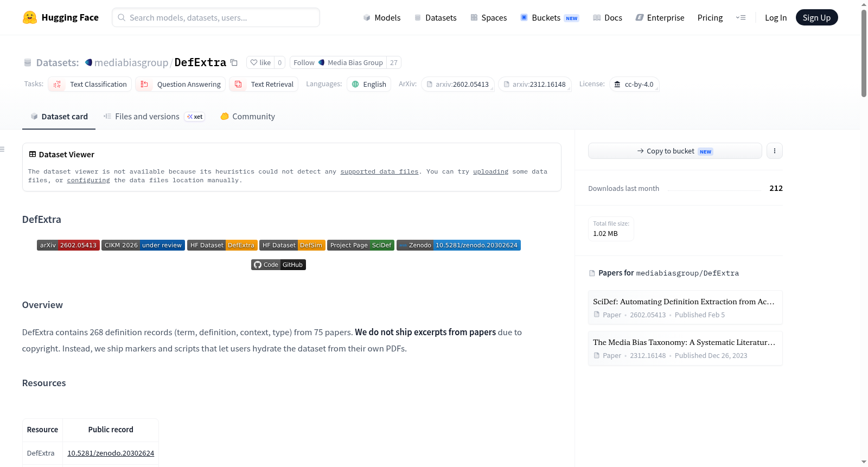Open the left sidebar table of contents icon
Image resolution: width=868 pixels, height=467 pixels.
point(2,149)
